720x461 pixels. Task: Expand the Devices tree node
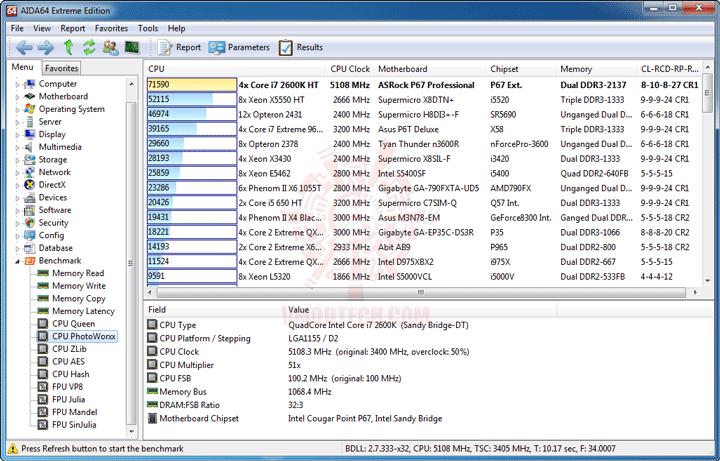(x=17, y=198)
